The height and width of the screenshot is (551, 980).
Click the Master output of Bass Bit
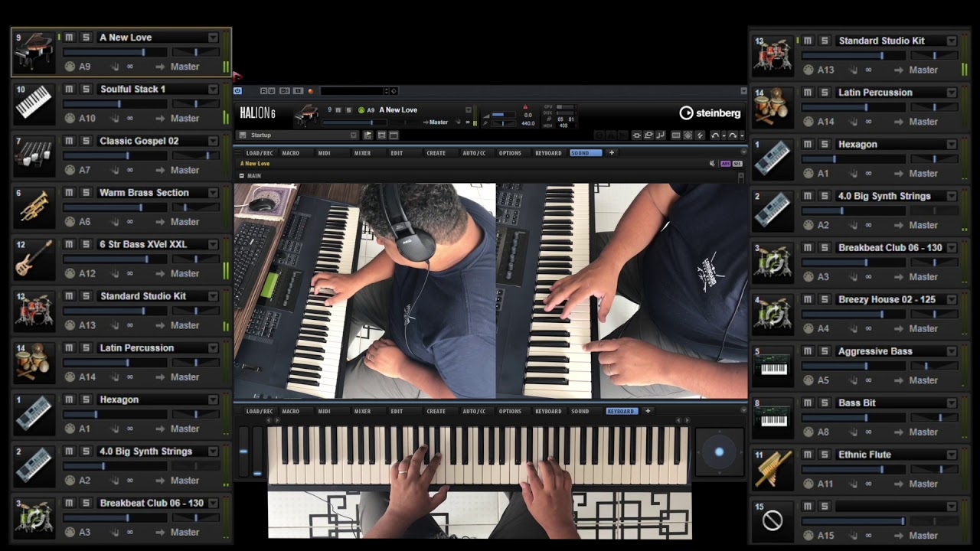923,432
